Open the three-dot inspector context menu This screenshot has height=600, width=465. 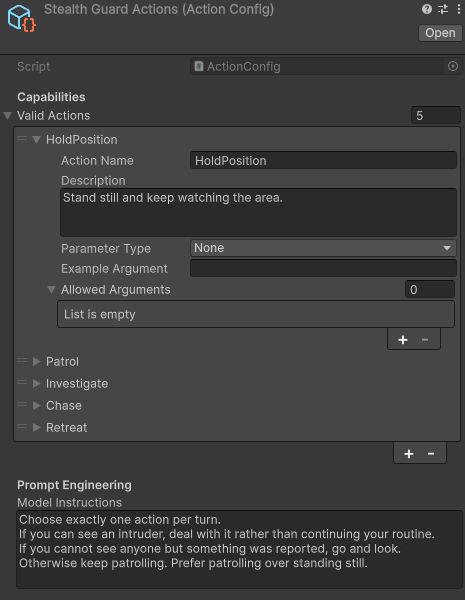(458, 9)
